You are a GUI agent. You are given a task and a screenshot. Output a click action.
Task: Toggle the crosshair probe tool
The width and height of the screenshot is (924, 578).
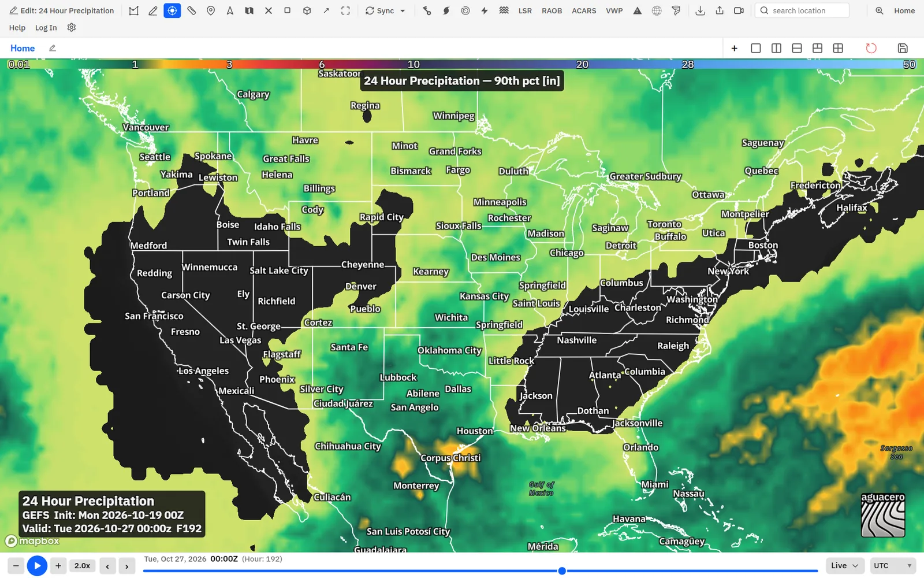point(172,10)
